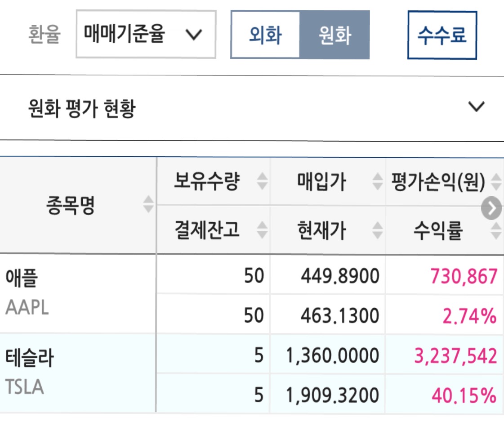The image size is (504, 445).
Task: Click Tesla profit value 3,237,542
Action: click(456, 356)
